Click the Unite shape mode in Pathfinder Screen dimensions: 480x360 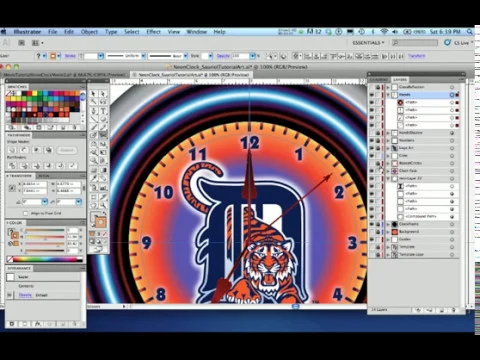click(12, 150)
